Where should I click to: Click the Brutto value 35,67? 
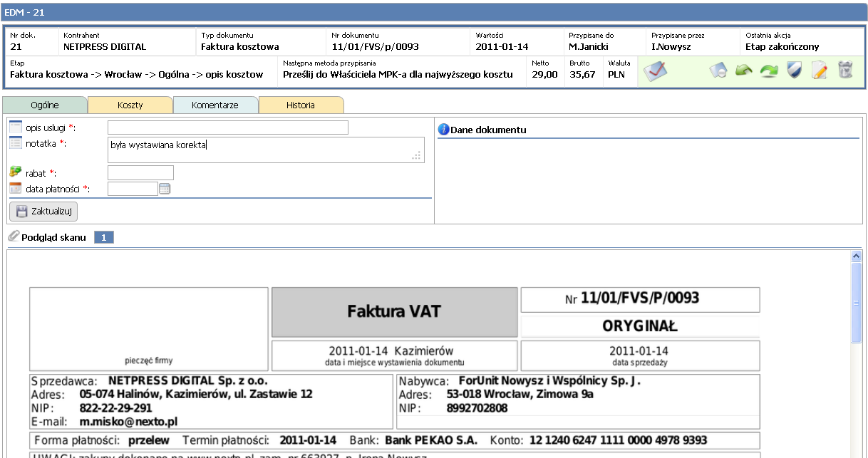coord(583,74)
